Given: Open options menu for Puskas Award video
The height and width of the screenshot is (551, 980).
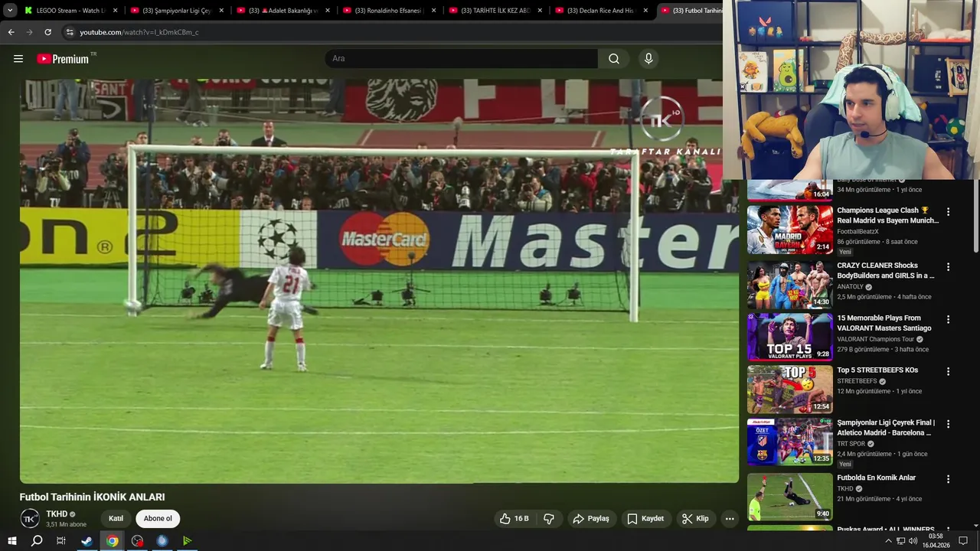Looking at the screenshot, I should 948,530.
